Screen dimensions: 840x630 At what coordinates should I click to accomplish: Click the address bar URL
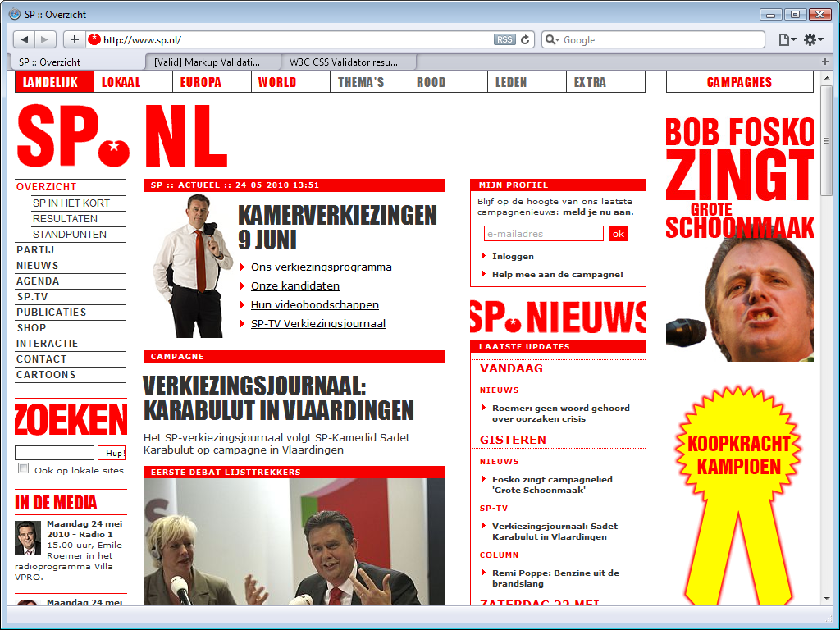pos(142,40)
